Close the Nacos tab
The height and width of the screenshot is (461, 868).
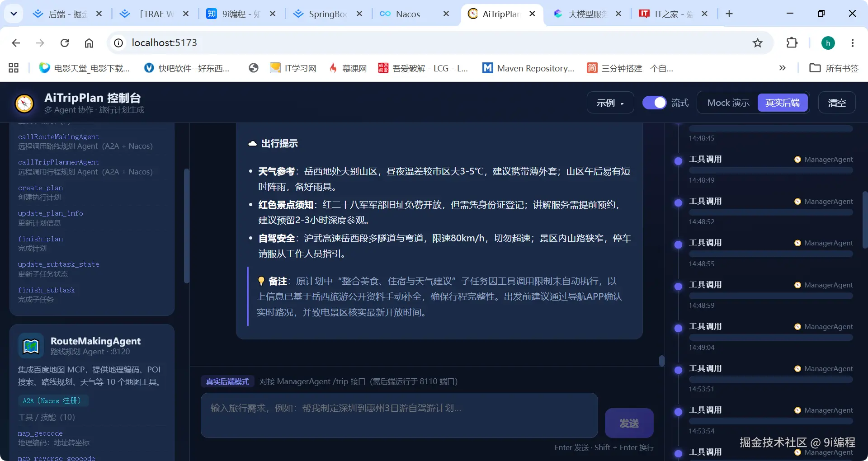[446, 14]
